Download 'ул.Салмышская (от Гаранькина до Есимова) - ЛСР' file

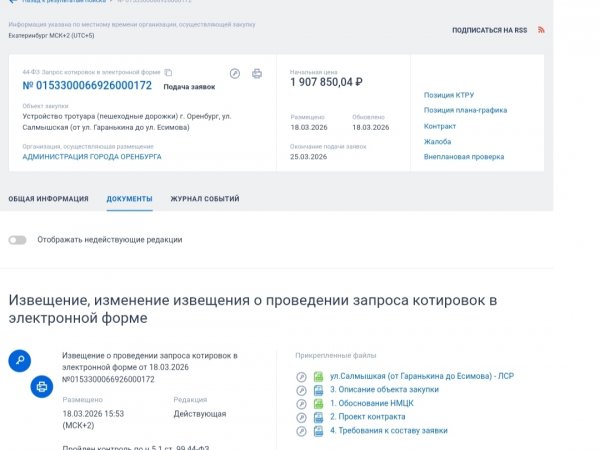(x=422, y=376)
